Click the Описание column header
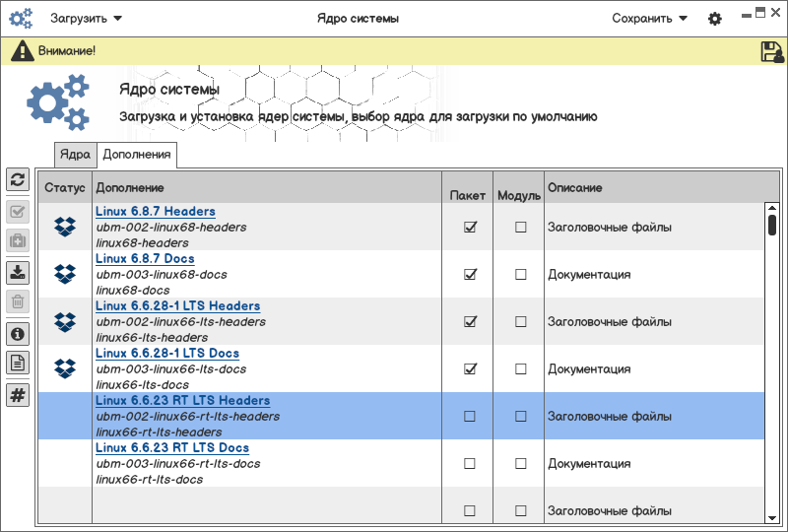Image resolution: width=788 pixels, height=532 pixels. pyautogui.click(x=574, y=187)
